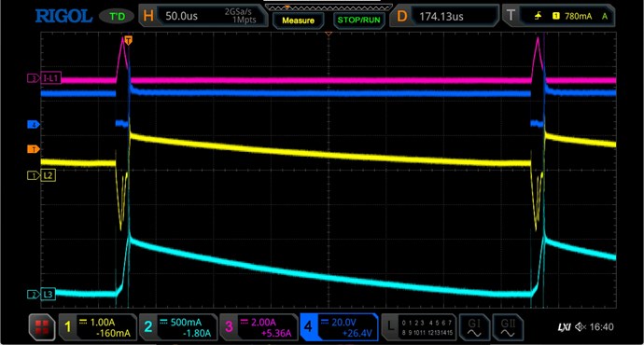The image size is (644, 345).
Task: Select the orange T trigger position marker
Action: 129,40
